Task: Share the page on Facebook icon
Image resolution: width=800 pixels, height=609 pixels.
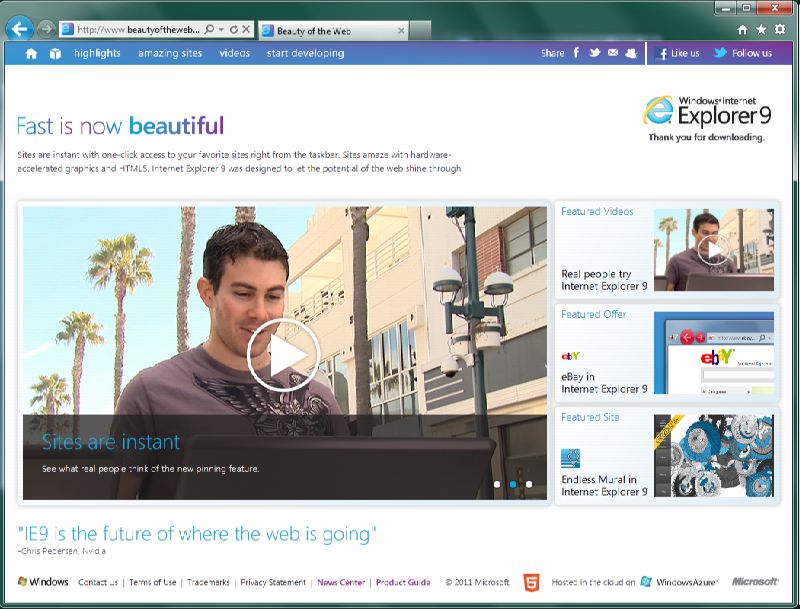Action: 576,53
